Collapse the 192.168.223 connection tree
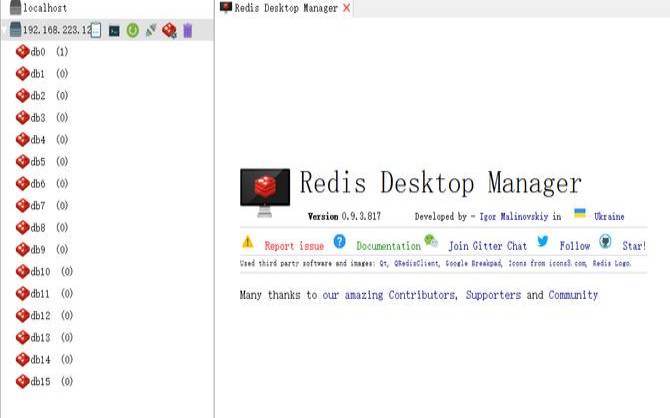Viewport: 670px width, 418px height. coord(5,31)
